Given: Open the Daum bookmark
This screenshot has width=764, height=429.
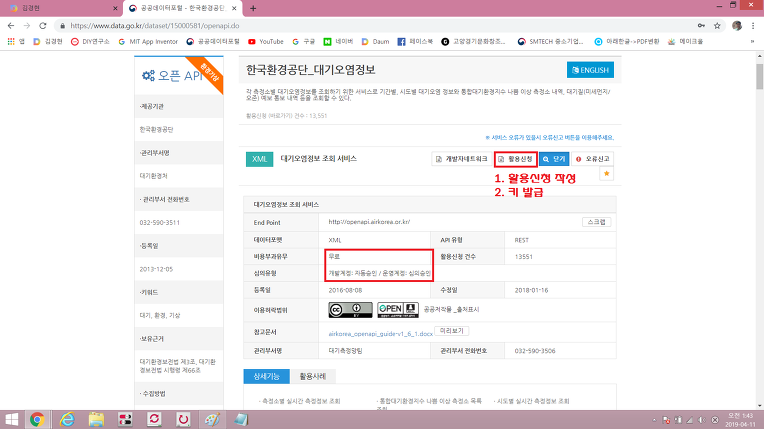Looking at the screenshot, I should (375, 42).
